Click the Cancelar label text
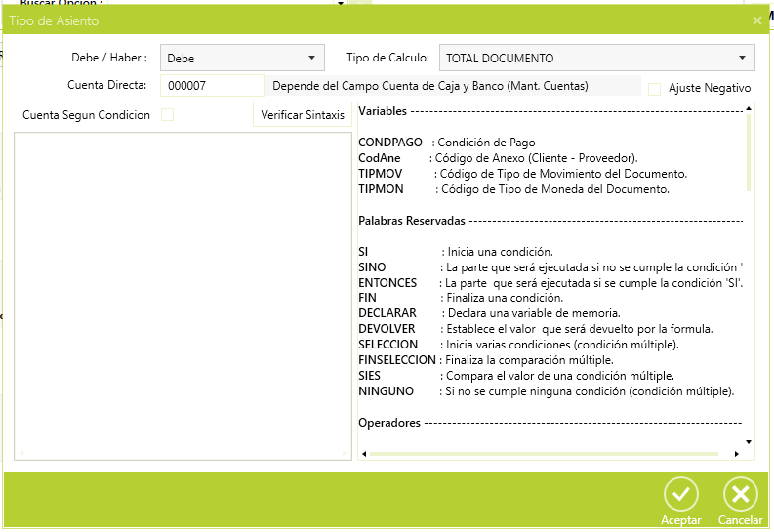Image resolution: width=774 pixels, height=532 pixels. tap(740, 520)
